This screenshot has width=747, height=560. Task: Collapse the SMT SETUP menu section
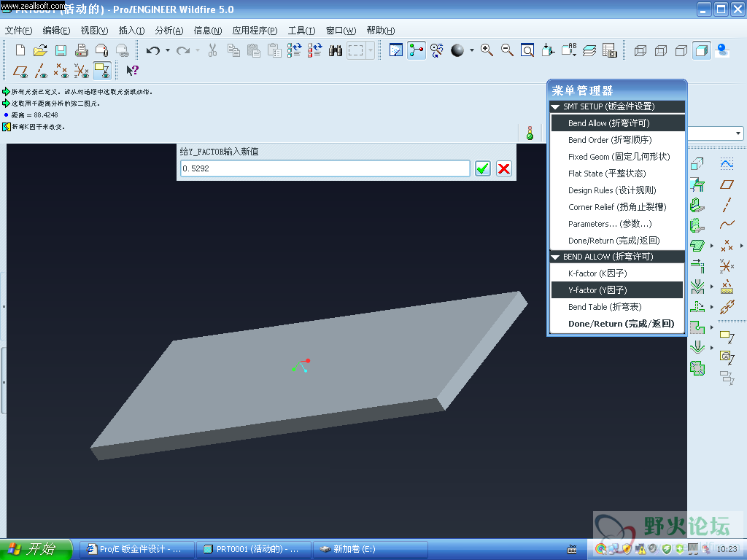tap(555, 106)
